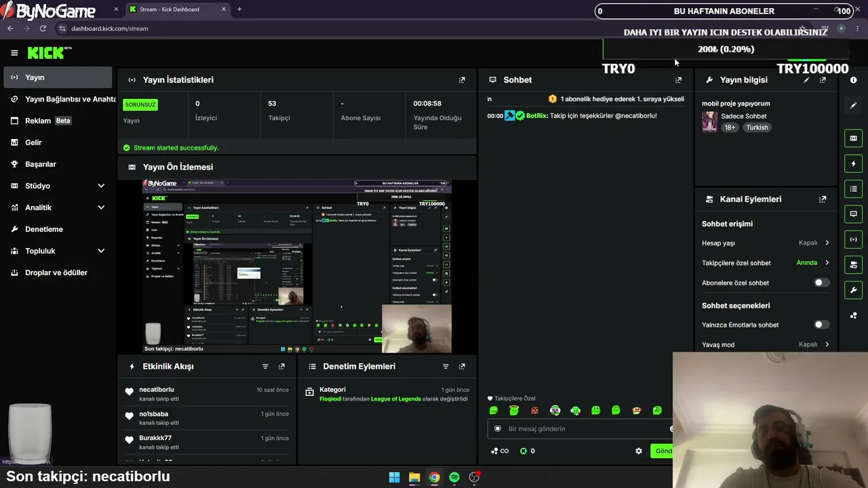
Task: Open Takipçilere özel sohbet Anında chevron
Action: [x=827, y=262]
